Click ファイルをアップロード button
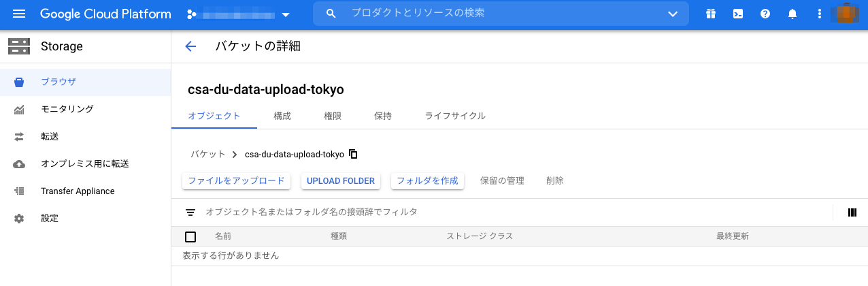Image resolution: width=868 pixels, height=286 pixels. [x=237, y=180]
